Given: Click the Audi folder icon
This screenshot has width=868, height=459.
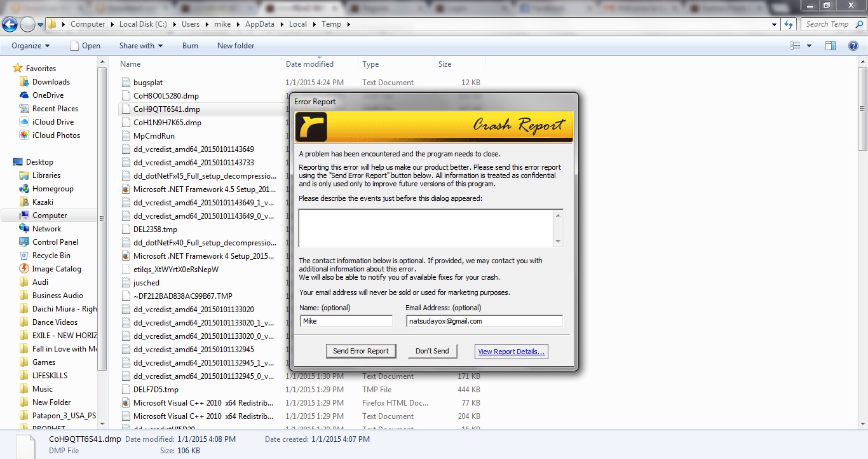Looking at the screenshot, I should coord(24,282).
